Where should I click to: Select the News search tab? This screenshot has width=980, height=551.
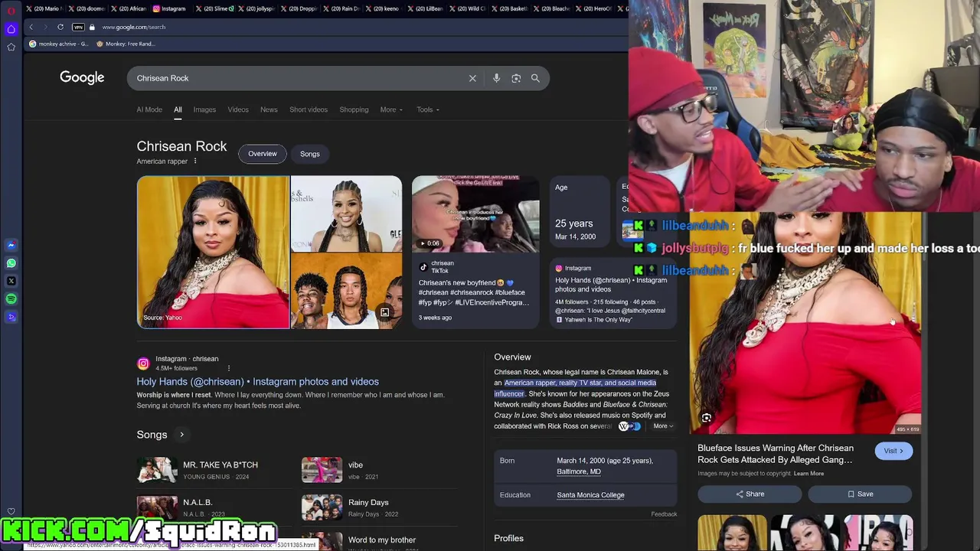coord(269,109)
